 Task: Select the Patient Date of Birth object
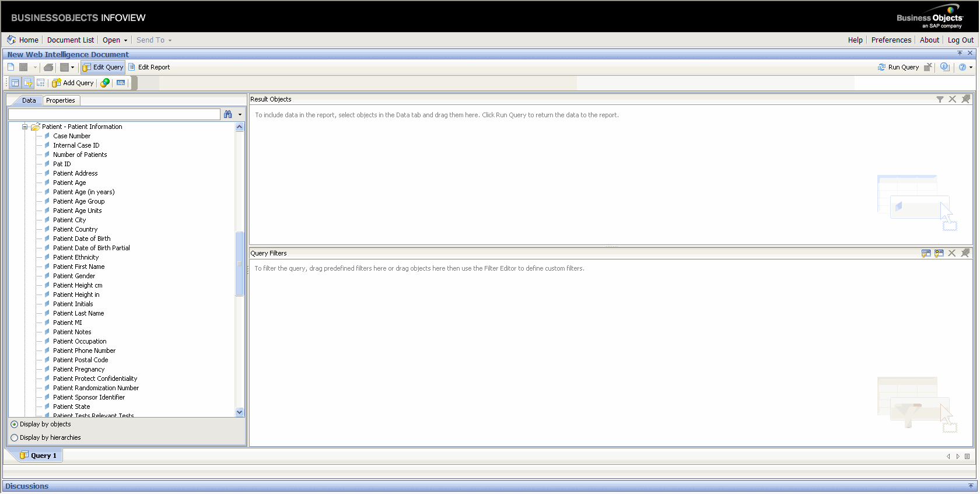coord(82,239)
